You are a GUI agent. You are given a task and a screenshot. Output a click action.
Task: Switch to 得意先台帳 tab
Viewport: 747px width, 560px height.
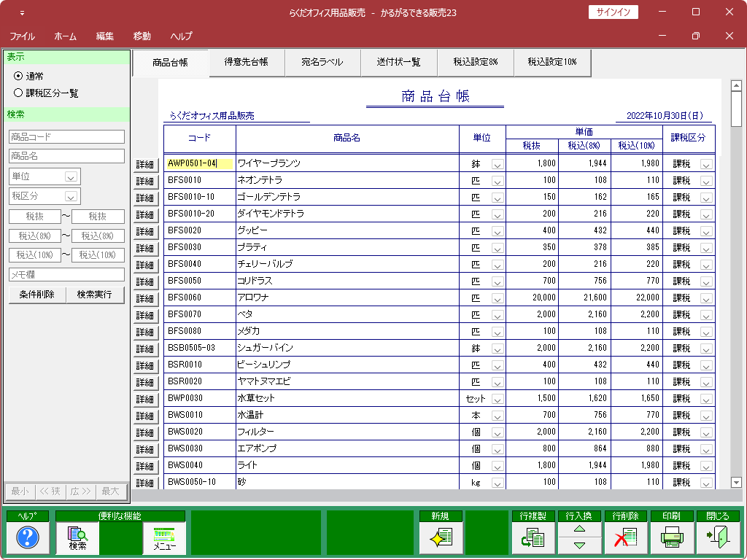click(247, 62)
